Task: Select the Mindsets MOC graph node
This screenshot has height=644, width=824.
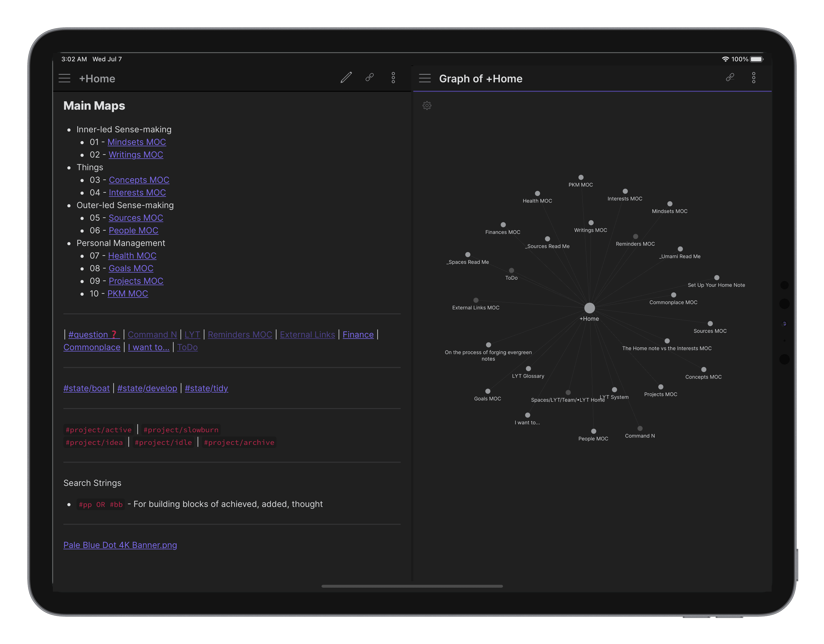Action: [x=670, y=204]
